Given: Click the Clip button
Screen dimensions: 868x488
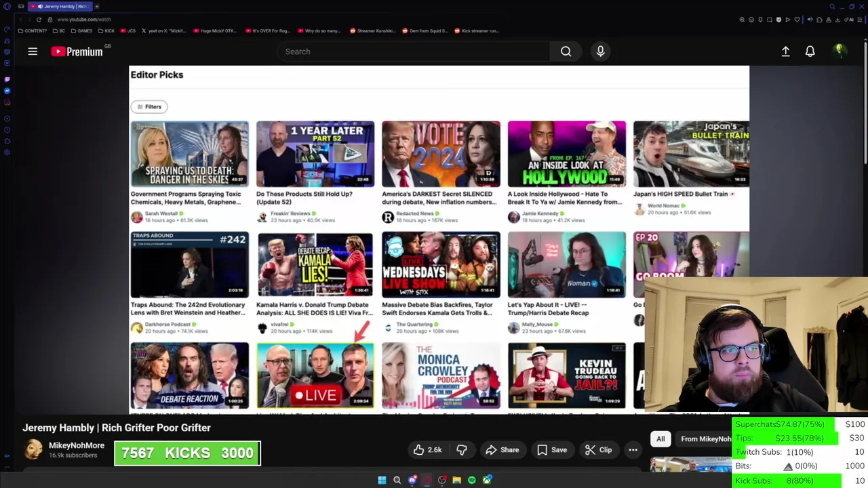Looking at the screenshot, I should (598, 450).
